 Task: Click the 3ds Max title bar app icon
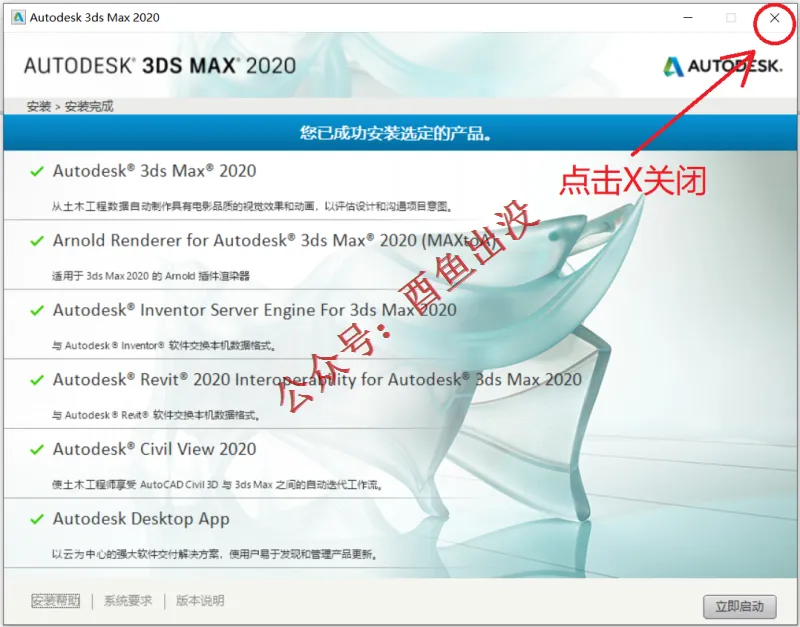pyautogui.click(x=18, y=17)
